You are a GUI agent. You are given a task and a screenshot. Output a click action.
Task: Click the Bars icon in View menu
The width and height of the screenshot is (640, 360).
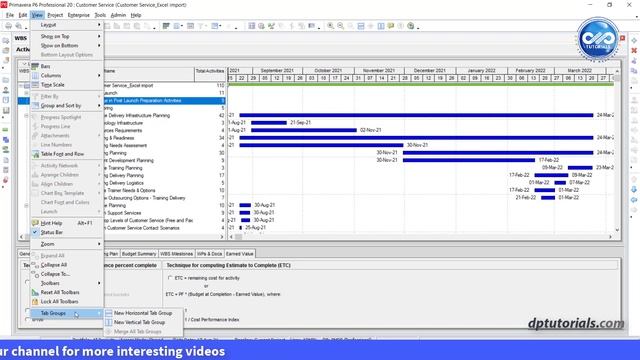coord(35,66)
